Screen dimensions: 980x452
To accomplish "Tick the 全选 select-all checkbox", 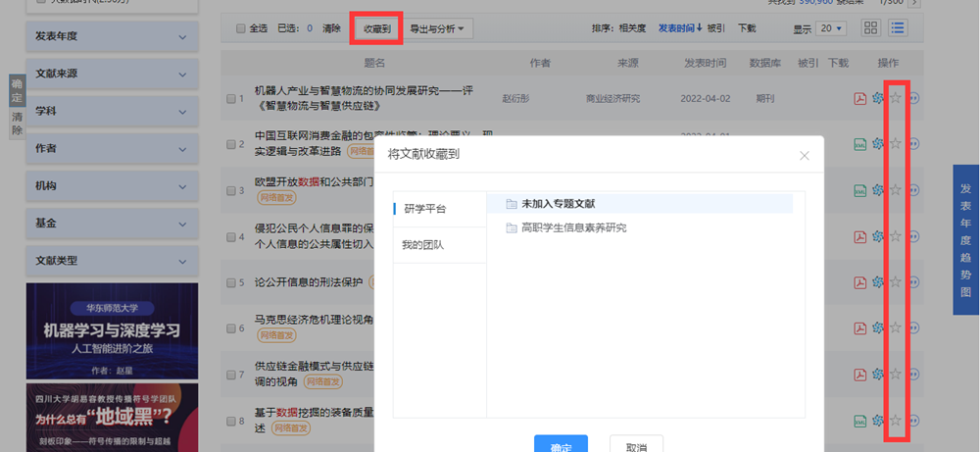I will tap(241, 28).
